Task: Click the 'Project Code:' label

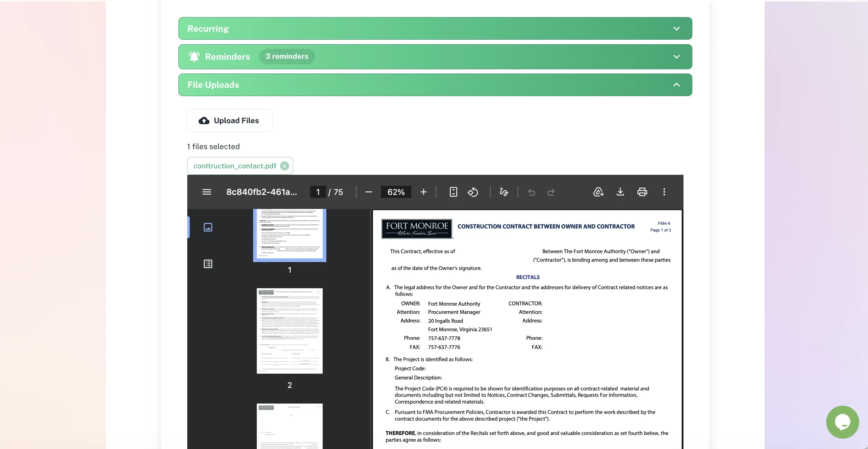Action: [x=410, y=368]
